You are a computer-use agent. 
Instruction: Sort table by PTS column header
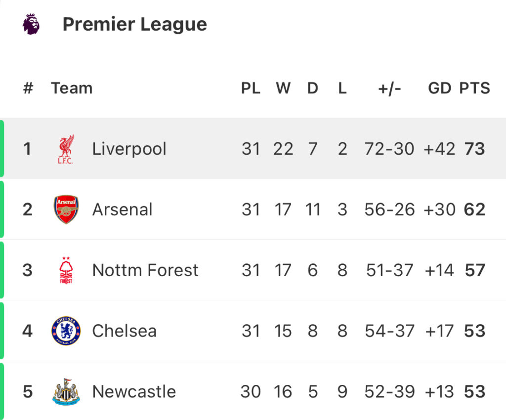coord(475,88)
